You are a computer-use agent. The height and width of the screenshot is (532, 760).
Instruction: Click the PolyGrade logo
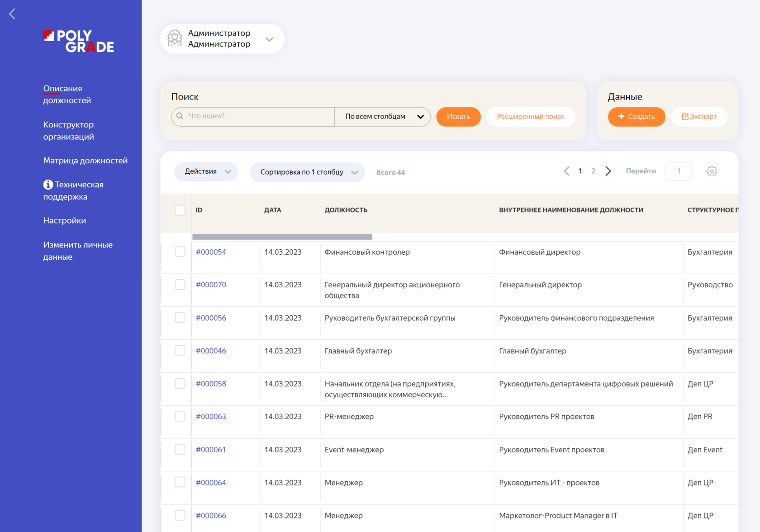[79, 42]
